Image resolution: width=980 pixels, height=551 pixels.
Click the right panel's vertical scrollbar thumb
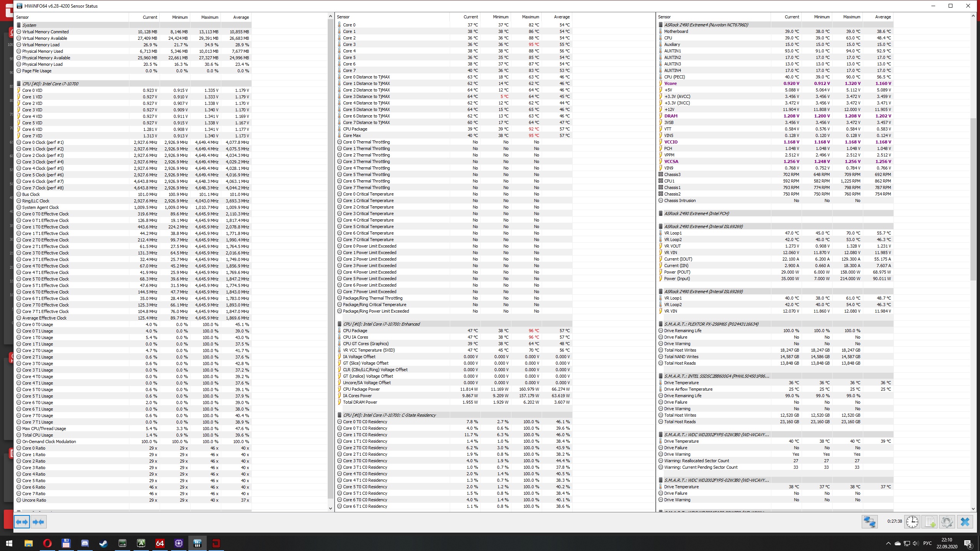click(973, 199)
